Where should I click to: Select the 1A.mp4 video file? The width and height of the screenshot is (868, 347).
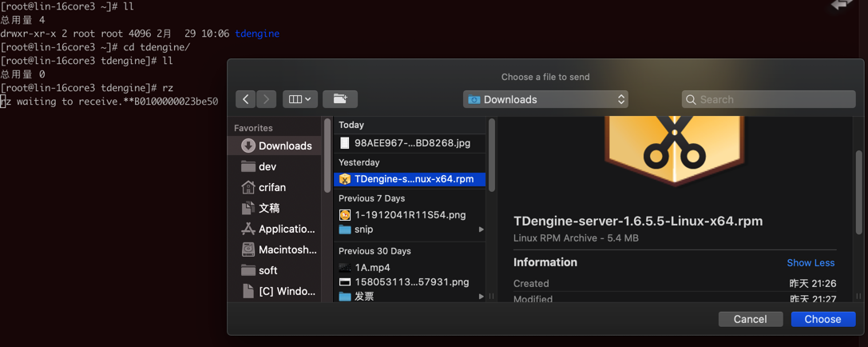point(372,268)
